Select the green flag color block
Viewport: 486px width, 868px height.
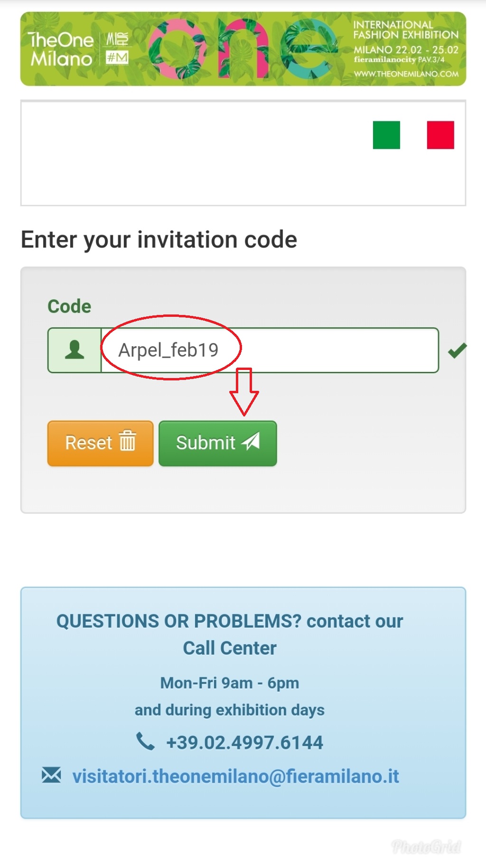(386, 135)
